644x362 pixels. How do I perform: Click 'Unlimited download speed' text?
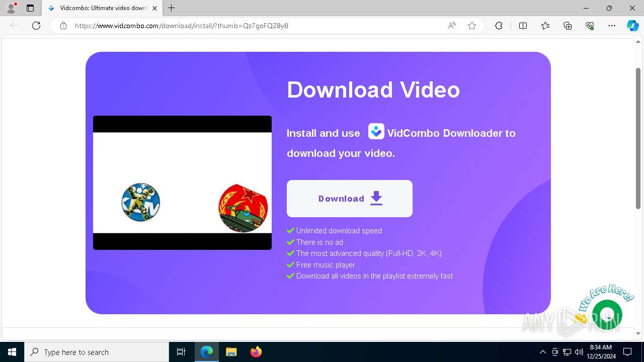pos(339,231)
